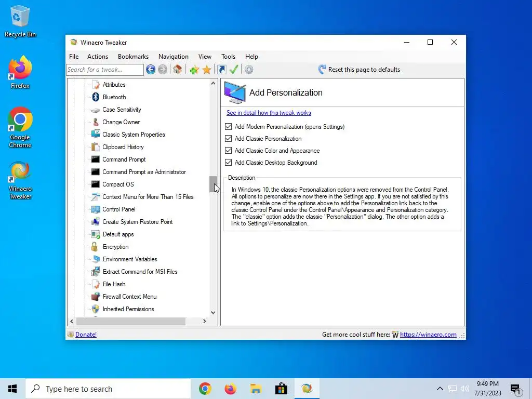Click the green checkmark toolbar icon
The width and height of the screenshot is (532, 399).
(234, 70)
